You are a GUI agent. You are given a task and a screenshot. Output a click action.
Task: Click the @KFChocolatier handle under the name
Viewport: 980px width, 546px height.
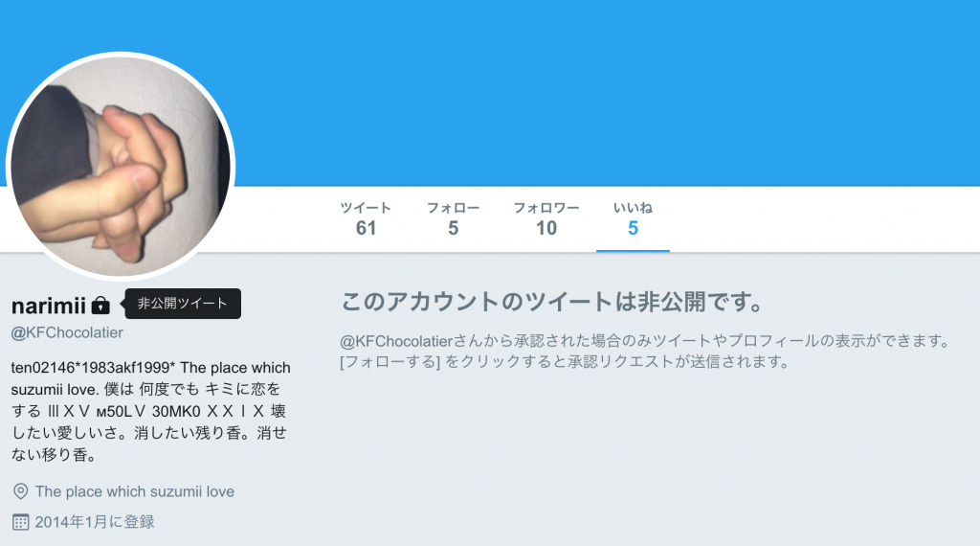coord(67,332)
